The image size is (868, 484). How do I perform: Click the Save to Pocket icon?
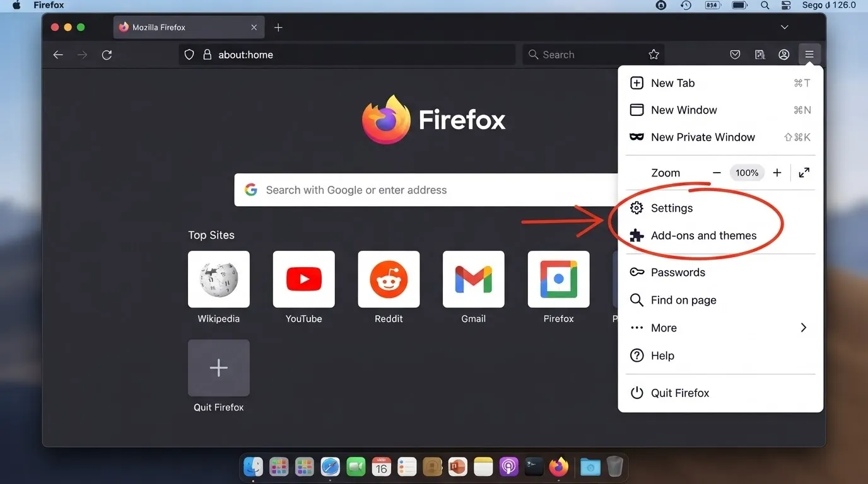736,55
